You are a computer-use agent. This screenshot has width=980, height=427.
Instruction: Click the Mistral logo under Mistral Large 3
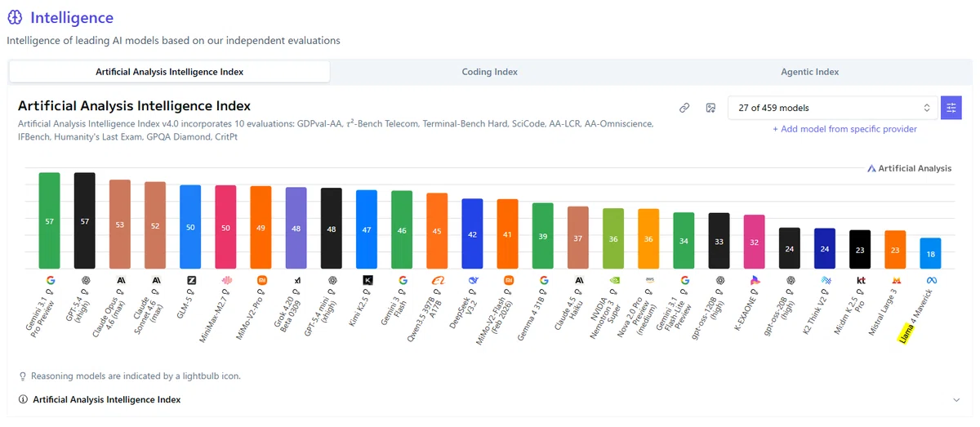pos(895,279)
